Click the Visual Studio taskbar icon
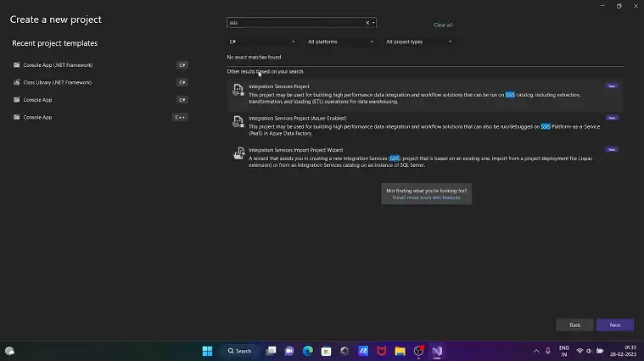Viewport: 644px width, 361px height. click(437, 351)
